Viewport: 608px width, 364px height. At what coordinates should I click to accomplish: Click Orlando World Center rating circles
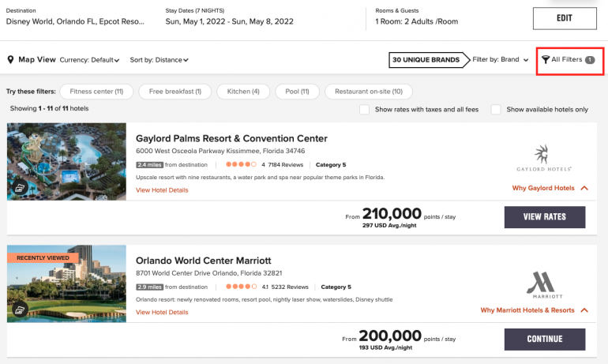point(240,287)
